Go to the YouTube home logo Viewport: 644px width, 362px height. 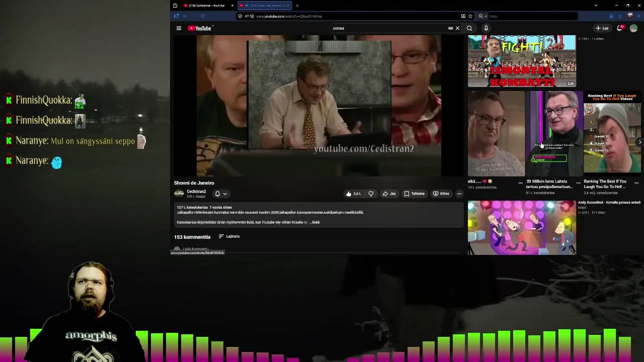point(200,28)
